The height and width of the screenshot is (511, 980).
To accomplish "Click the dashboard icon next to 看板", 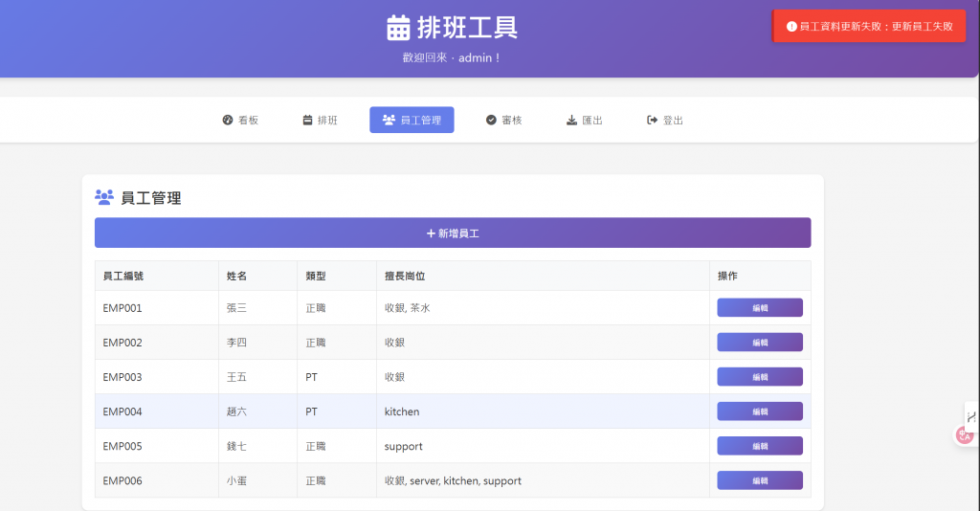I will pos(228,120).
